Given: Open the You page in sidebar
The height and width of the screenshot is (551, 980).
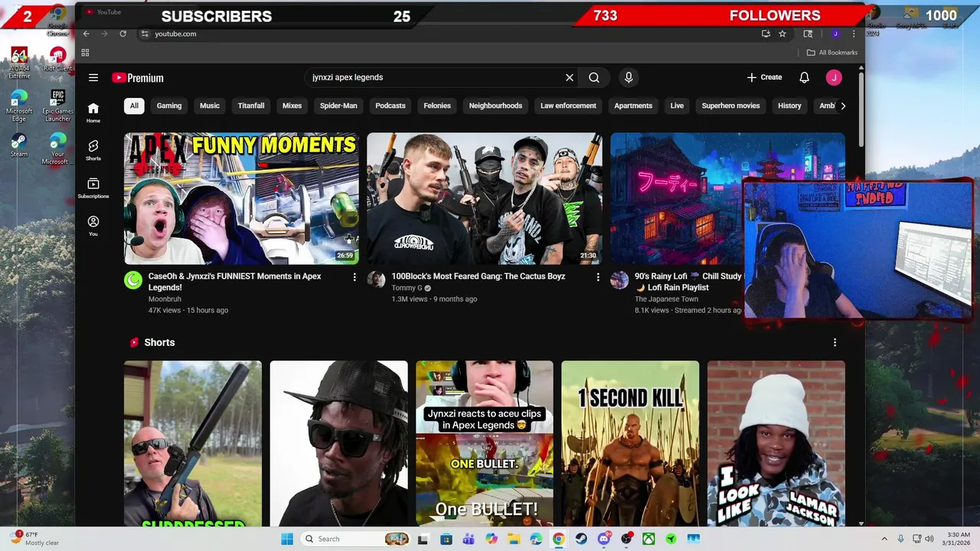Looking at the screenshot, I should click(93, 226).
